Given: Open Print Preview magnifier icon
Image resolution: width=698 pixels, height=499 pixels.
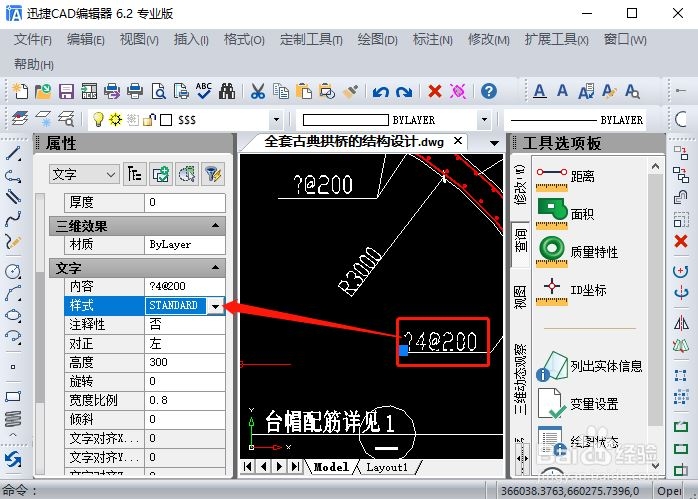Looking at the screenshot, I should click(158, 91).
